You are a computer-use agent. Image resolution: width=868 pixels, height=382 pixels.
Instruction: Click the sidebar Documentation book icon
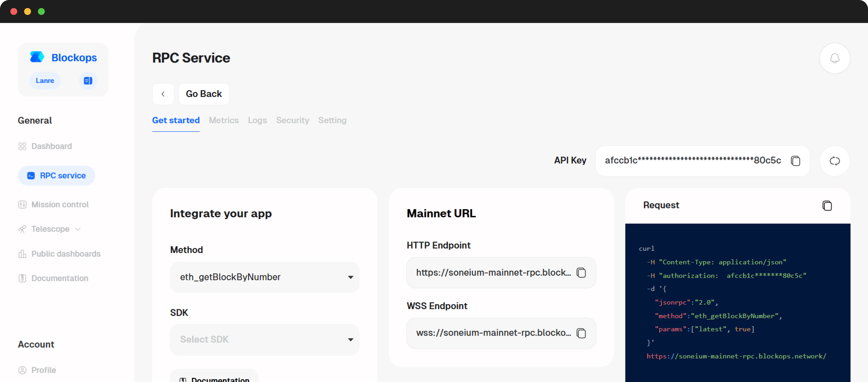(22, 278)
